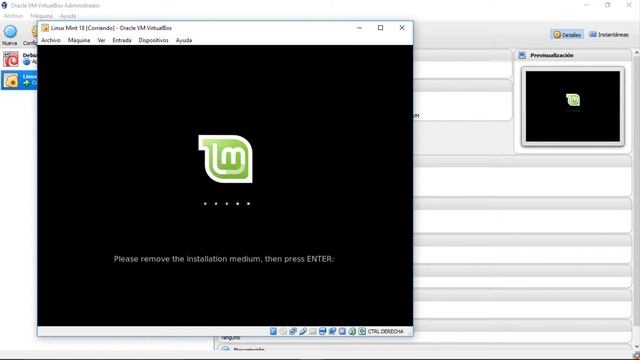Click the Linux Mint VM window title icon
Viewport: 640px width, 360px height.
click(45, 28)
